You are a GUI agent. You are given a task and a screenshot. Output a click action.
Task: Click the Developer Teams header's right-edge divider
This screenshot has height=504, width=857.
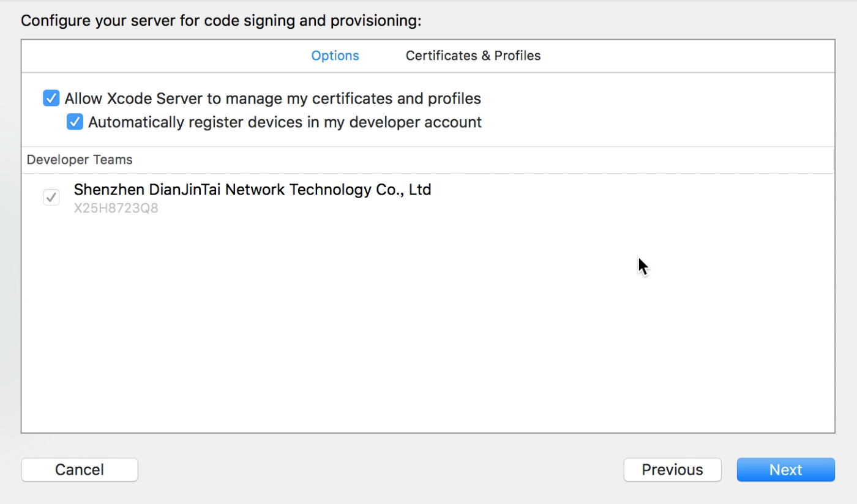(833, 160)
